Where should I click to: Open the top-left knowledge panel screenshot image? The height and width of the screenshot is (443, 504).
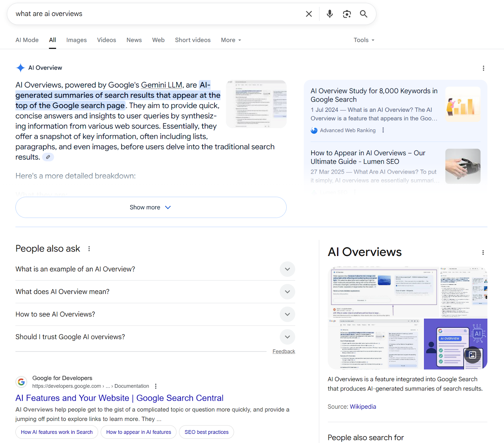click(x=383, y=292)
